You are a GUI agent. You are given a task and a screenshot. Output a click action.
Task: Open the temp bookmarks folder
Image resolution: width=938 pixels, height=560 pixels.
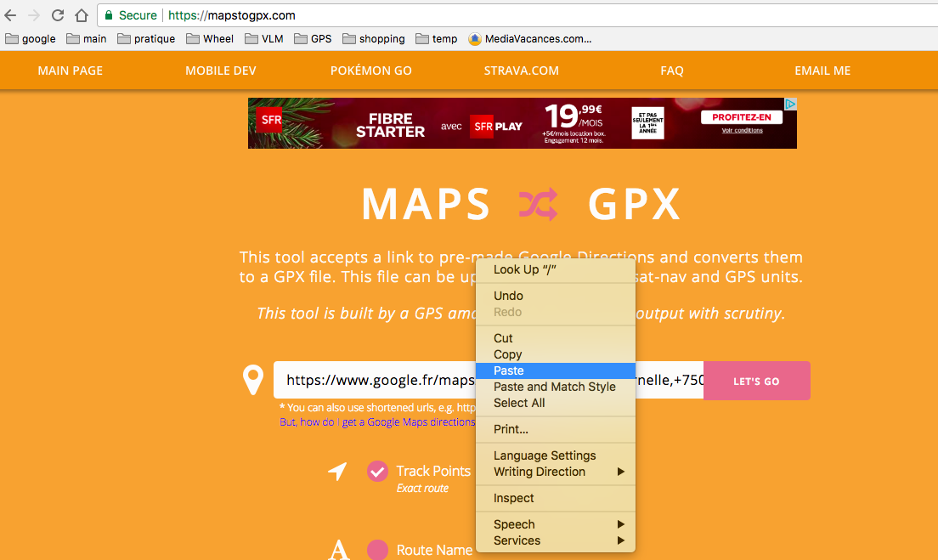[x=437, y=39]
